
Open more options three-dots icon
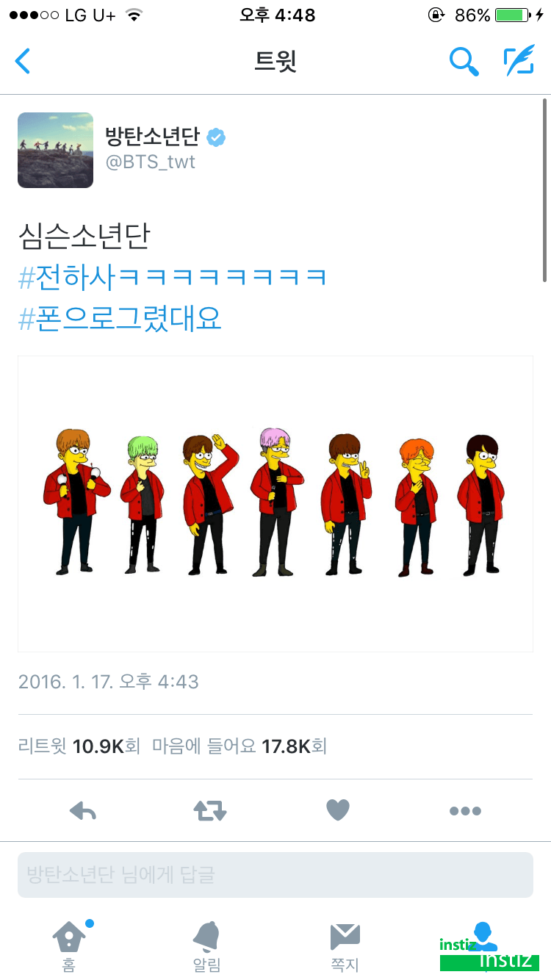(x=465, y=811)
